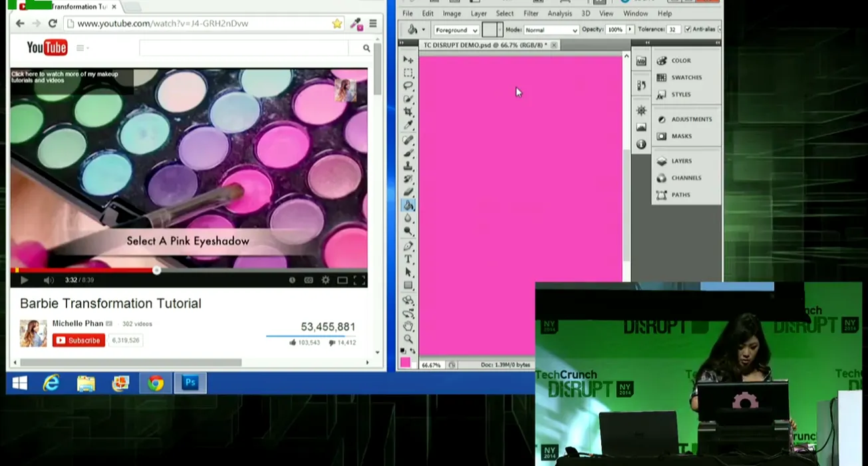Open the Opacity slider arrow
The width and height of the screenshot is (868, 466).
pos(630,30)
